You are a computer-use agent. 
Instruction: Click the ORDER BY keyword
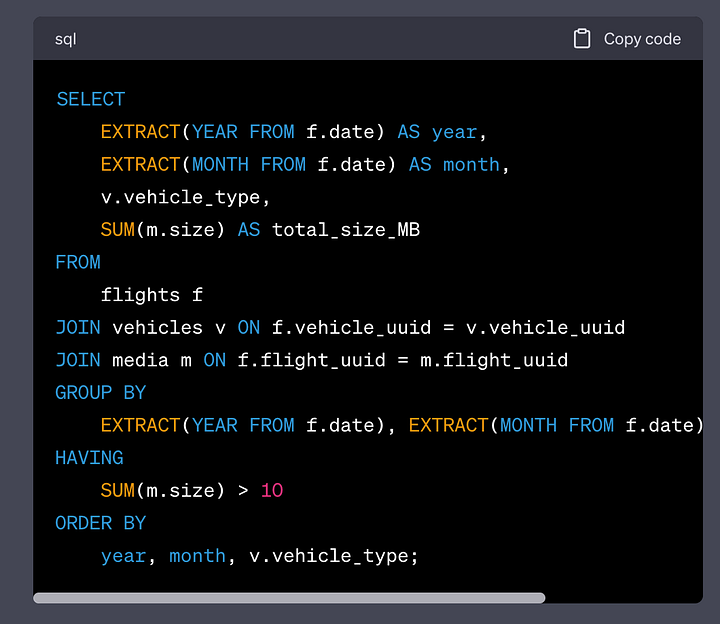point(101,523)
